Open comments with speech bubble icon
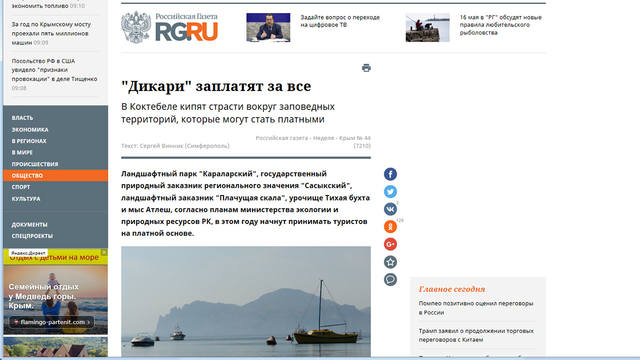Viewport: 640px width, 360px height. pos(390,280)
